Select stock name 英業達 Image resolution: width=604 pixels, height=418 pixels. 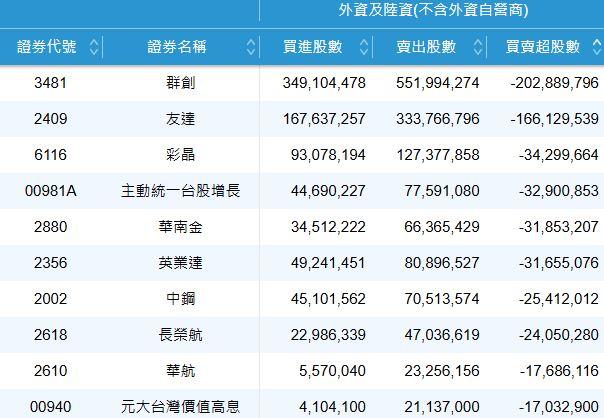[x=181, y=263]
